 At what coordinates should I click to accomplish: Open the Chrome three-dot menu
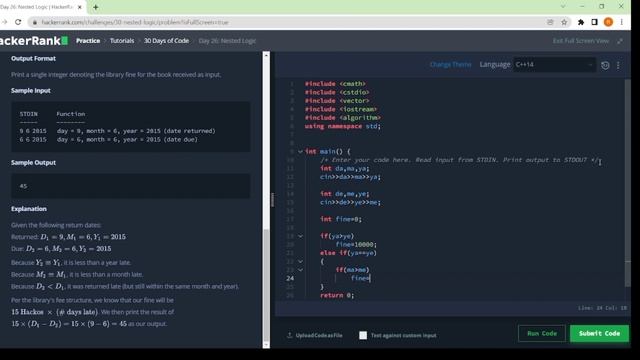tap(621, 22)
